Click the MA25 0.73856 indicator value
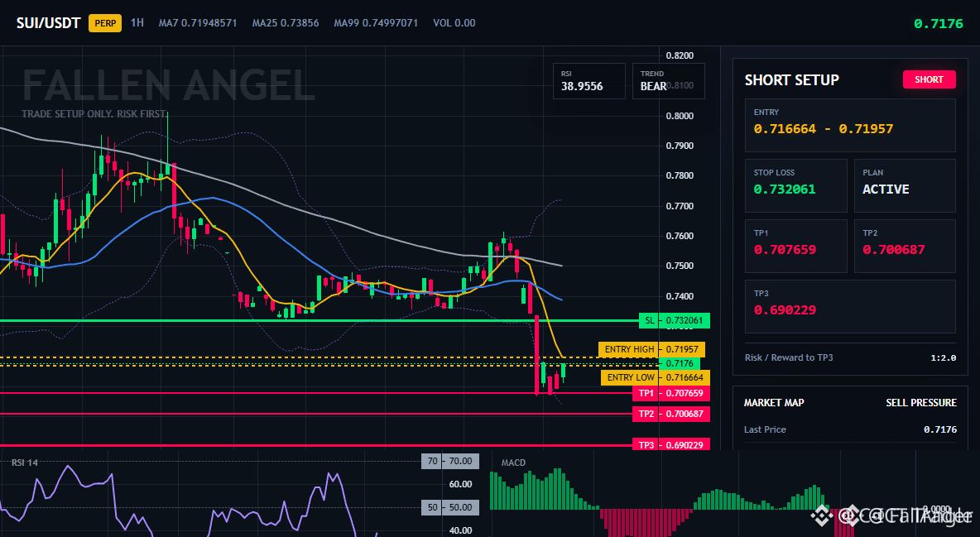Viewport: 980px width, 537px height. (x=286, y=23)
